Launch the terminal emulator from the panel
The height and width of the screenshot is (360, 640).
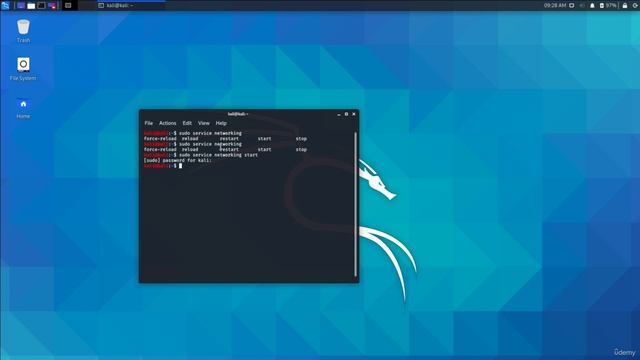(x=42, y=5)
